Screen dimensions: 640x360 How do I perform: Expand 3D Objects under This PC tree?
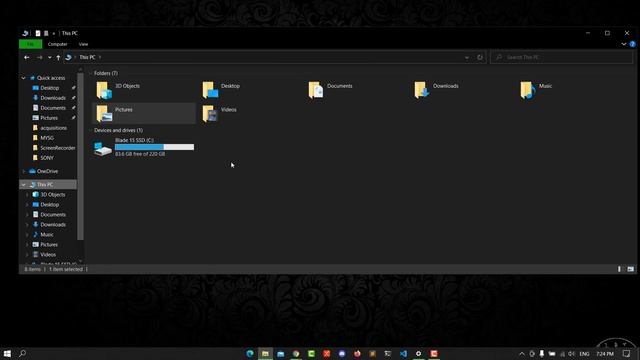coord(27,195)
